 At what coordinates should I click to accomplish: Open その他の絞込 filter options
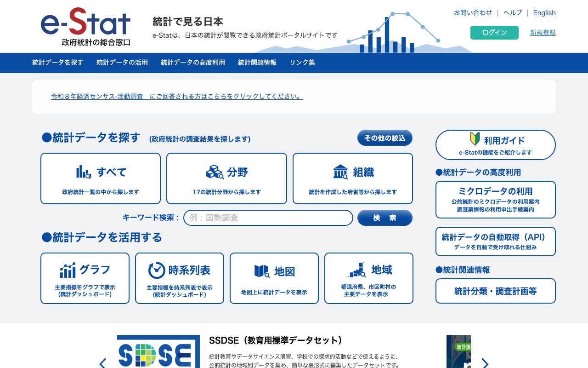coord(384,138)
